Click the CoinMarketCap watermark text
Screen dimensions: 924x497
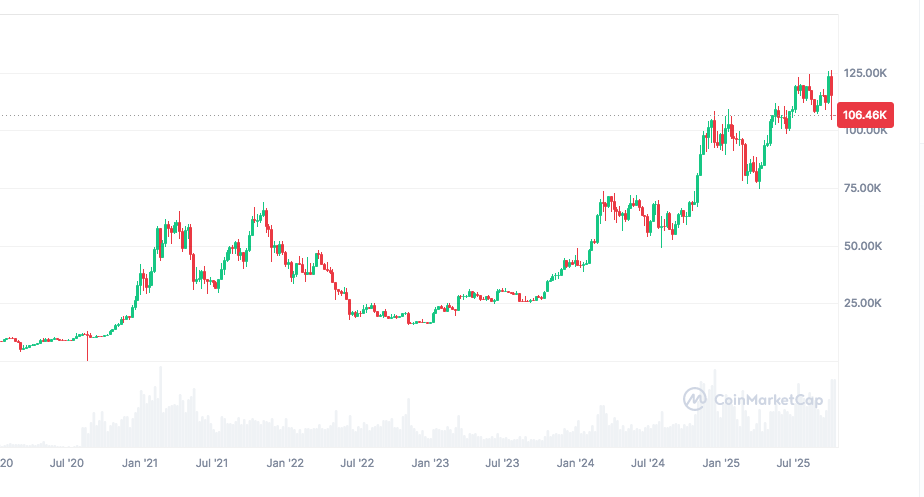point(767,400)
